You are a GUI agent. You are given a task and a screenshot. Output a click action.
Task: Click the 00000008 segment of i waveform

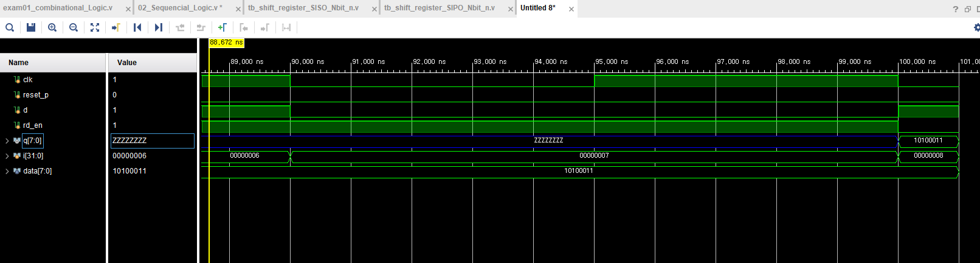[928, 156]
